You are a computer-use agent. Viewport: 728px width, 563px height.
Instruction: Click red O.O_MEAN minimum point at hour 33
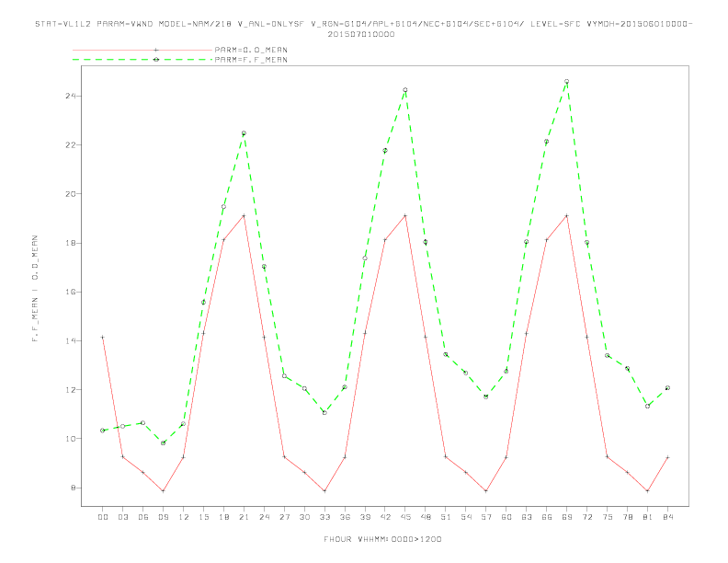tap(324, 491)
